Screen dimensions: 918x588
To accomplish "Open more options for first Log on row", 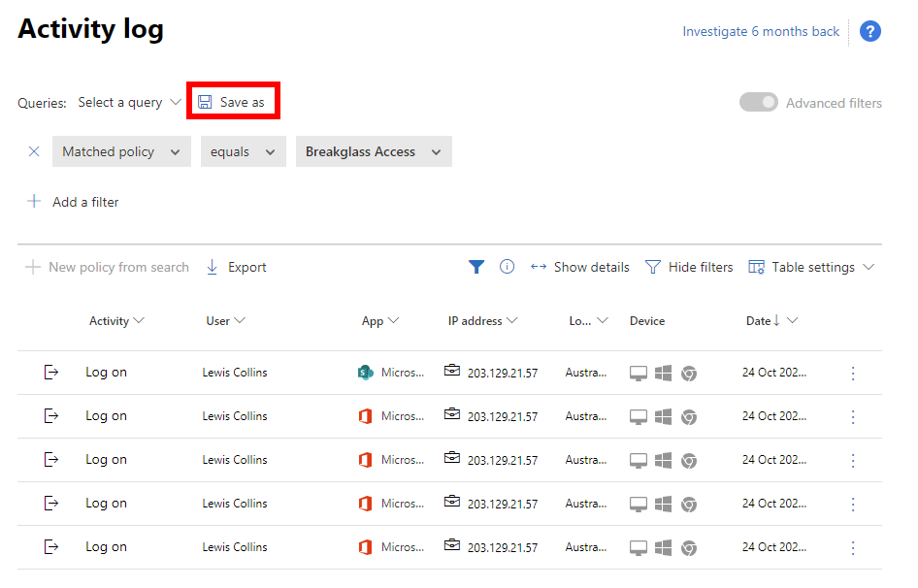I will (x=853, y=373).
